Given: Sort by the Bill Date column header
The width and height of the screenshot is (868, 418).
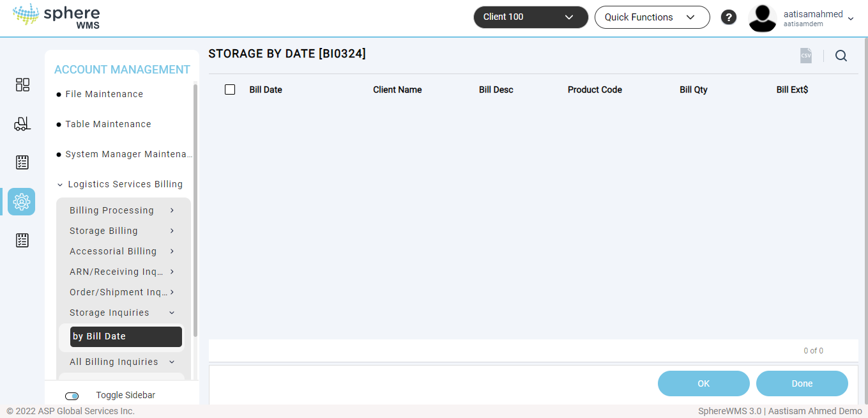Looking at the screenshot, I should pos(266,89).
